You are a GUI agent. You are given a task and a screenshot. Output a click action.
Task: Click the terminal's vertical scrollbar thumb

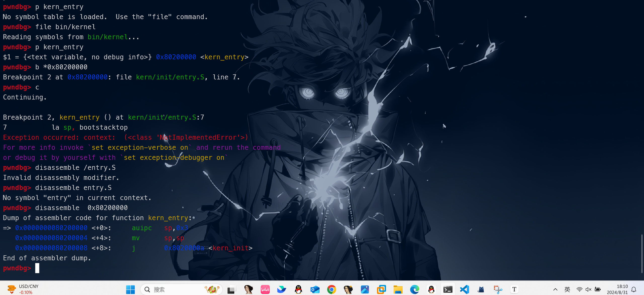642,254
